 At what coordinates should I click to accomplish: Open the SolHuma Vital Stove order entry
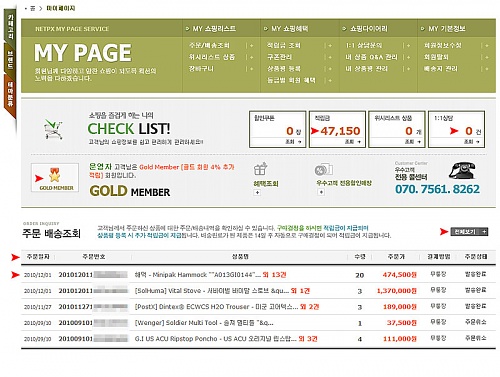pyautogui.click(x=222, y=291)
